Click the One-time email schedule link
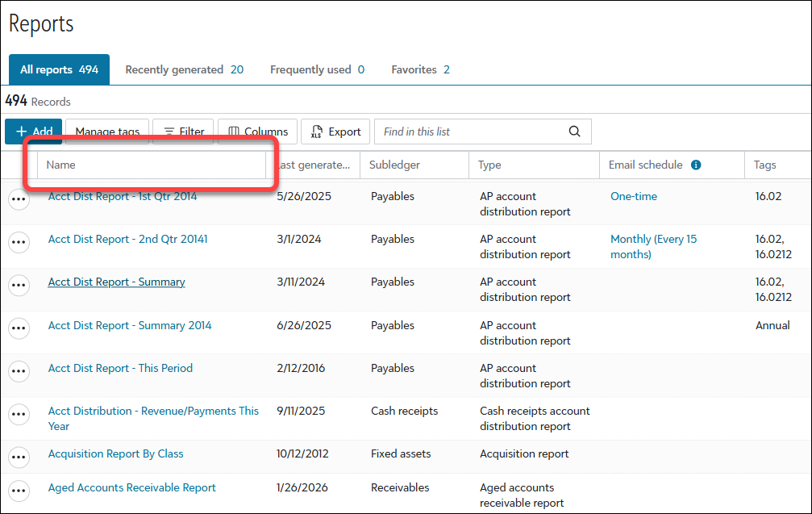The height and width of the screenshot is (514, 812). coord(633,196)
